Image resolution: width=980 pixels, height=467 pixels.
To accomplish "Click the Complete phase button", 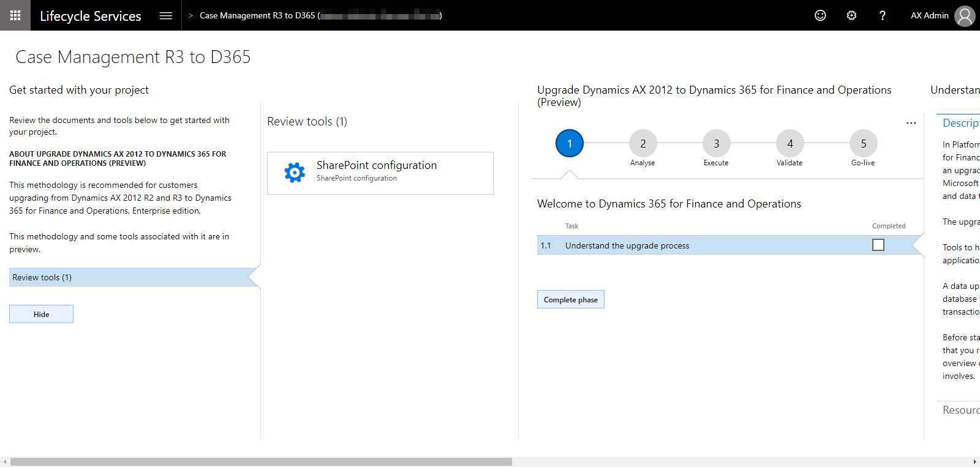I will [x=571, y=299].
